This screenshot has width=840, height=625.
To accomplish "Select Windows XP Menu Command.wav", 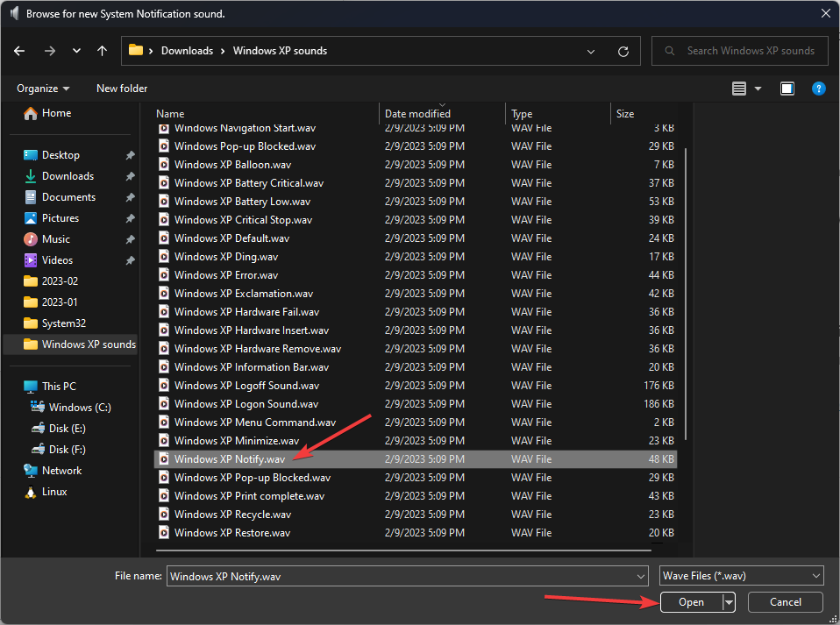I will pyautogui.click(x=255, y=422).
